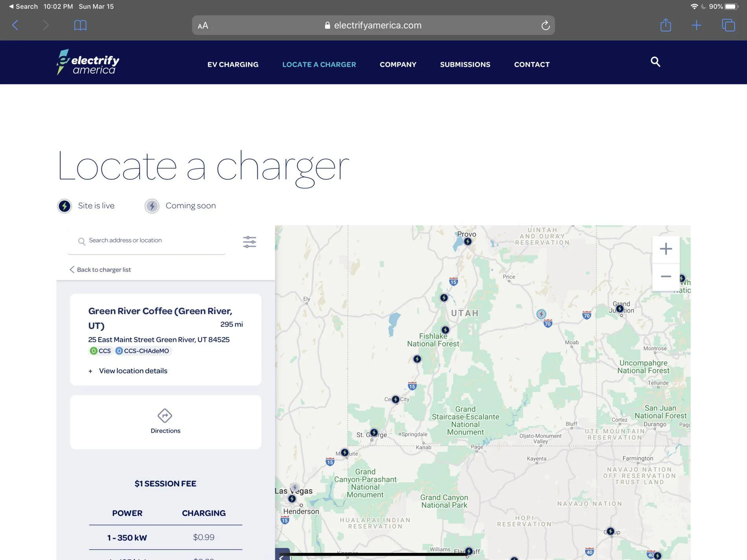Click the Electrify America logo
Image resolution: width=747 pixels, height=560 pixels.
tap(88, 62)
